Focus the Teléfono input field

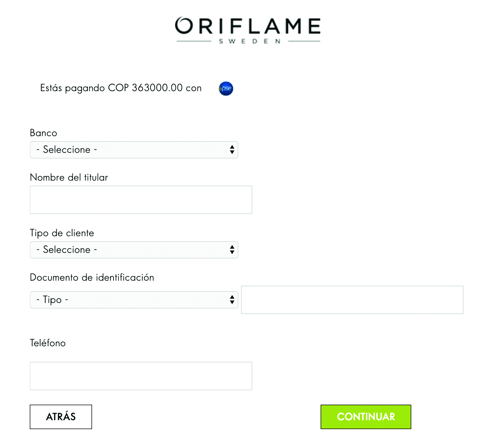[141, 376]
